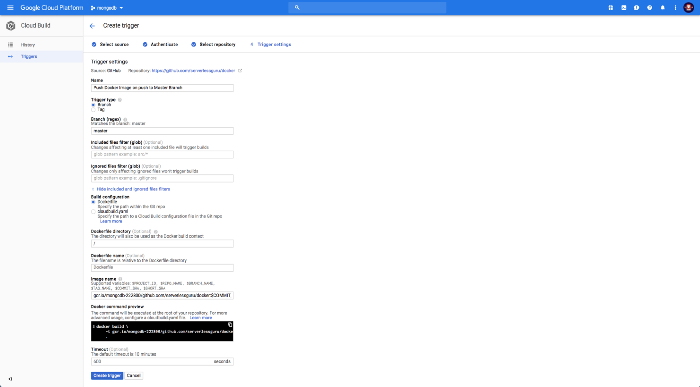Screen dimensions: 700x387
Task: Focus the Dockerfile name input
Action: click(162, 268)
